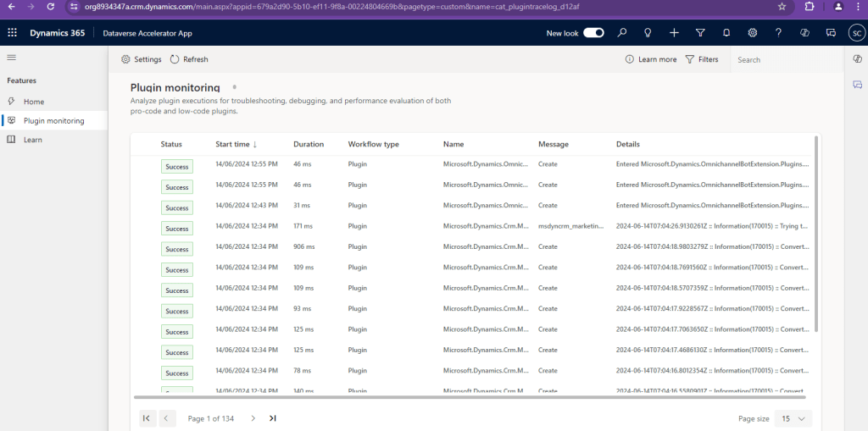Open the settings gear in top bar
The height and width of the screenshot is (431, 868).
(752, 33)
